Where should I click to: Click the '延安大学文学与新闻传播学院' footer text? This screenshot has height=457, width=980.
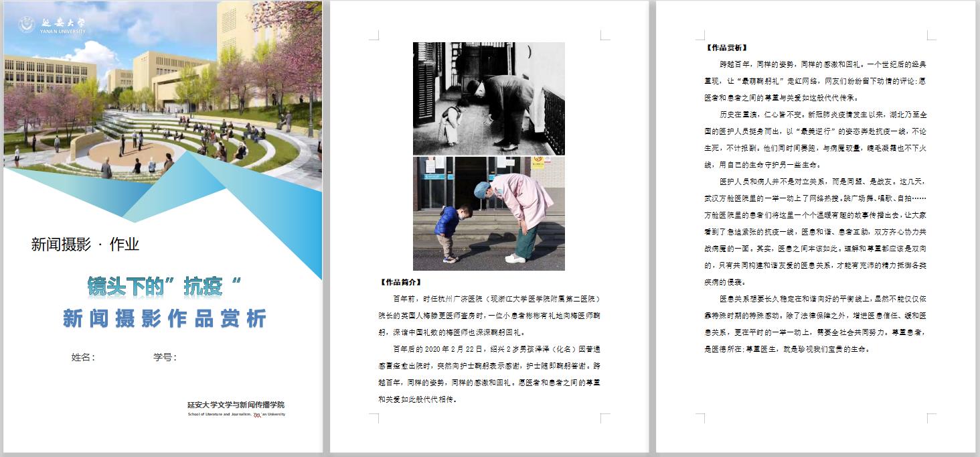point(236,405)
